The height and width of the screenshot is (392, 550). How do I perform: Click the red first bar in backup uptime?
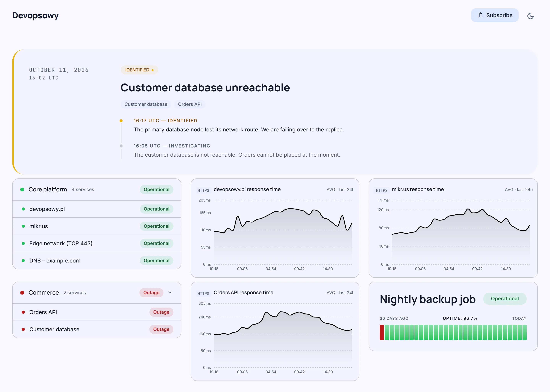(382, 332)
